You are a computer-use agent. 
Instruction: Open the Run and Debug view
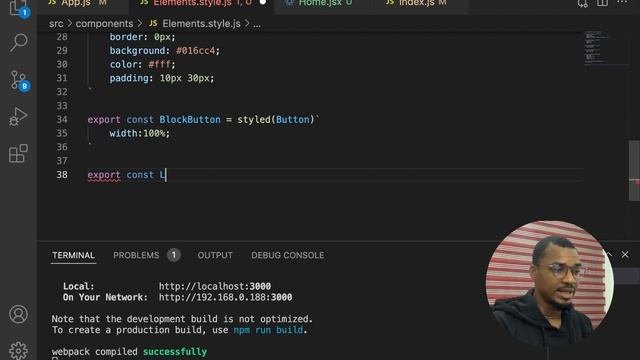tap(18, 116)
